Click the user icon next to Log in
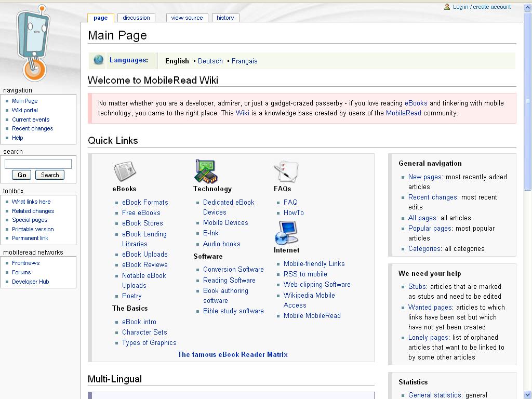 tap(447, 7)
